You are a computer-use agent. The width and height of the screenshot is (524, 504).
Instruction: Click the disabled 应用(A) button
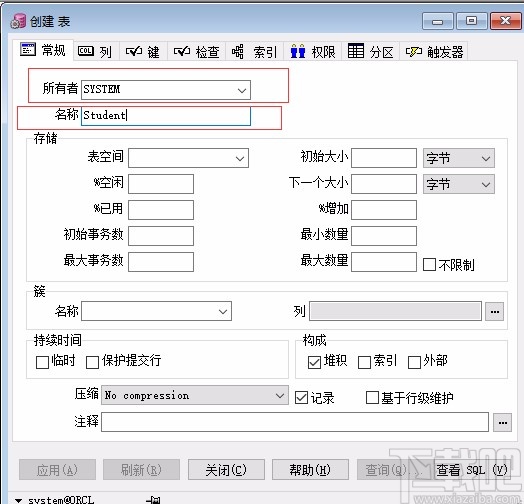[x=57, y=470]
